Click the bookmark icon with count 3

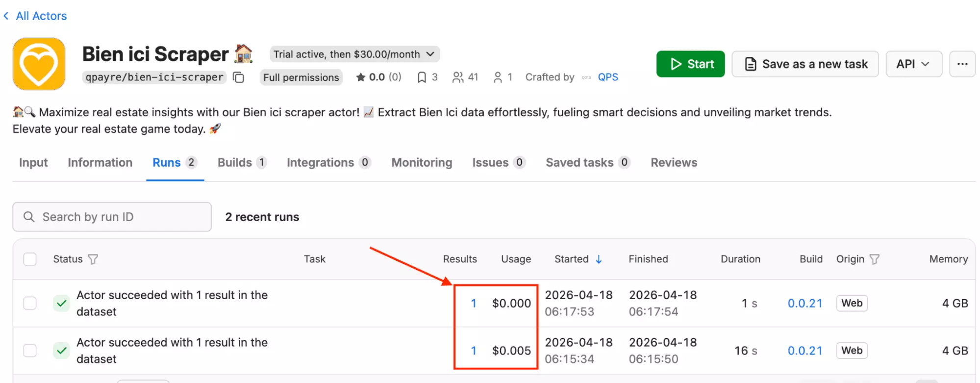click(422, 77)
